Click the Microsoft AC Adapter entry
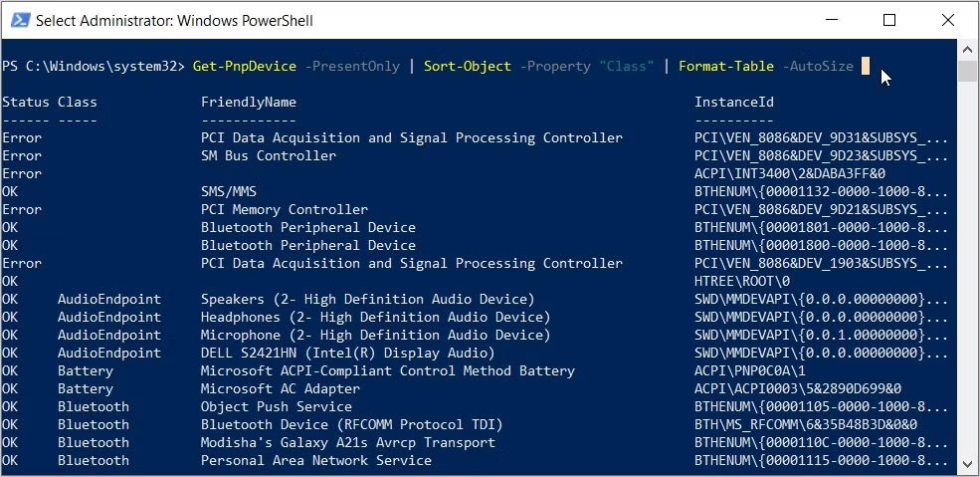Viewport: 980px width, 477px height. (280, 388)
